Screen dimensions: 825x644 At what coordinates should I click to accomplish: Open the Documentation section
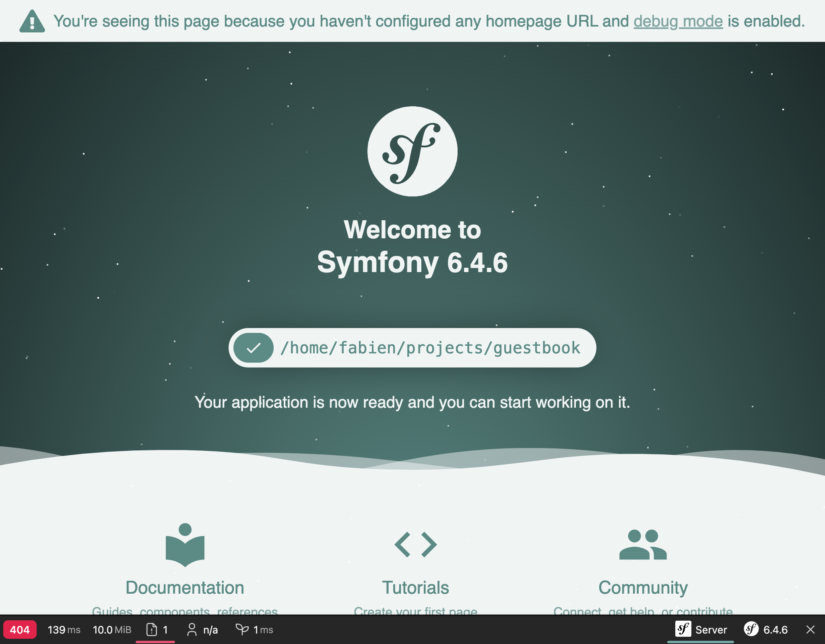point(185,587)
